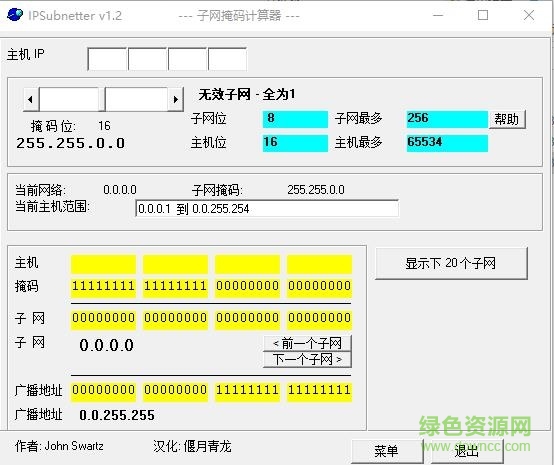Go to next subnet with 下一个子网
This screenshot has height=465, width=554.
tap(307, 359)
